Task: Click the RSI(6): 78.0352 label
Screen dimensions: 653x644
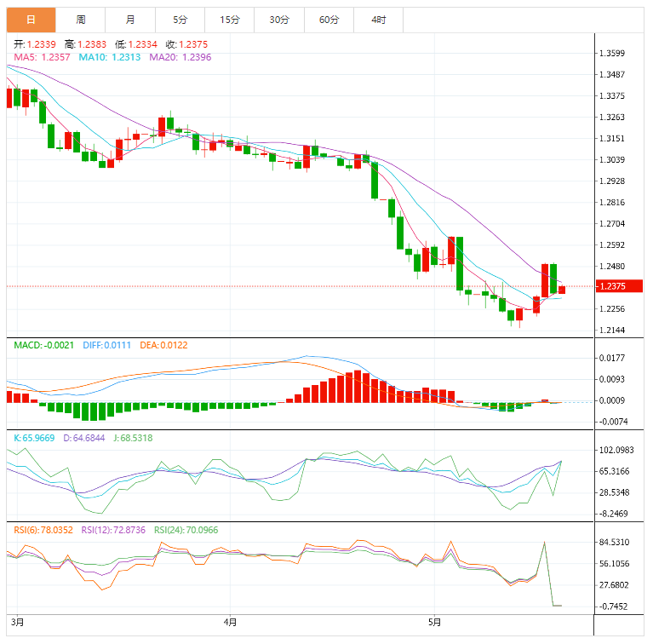Action: (x=43, y=531)
